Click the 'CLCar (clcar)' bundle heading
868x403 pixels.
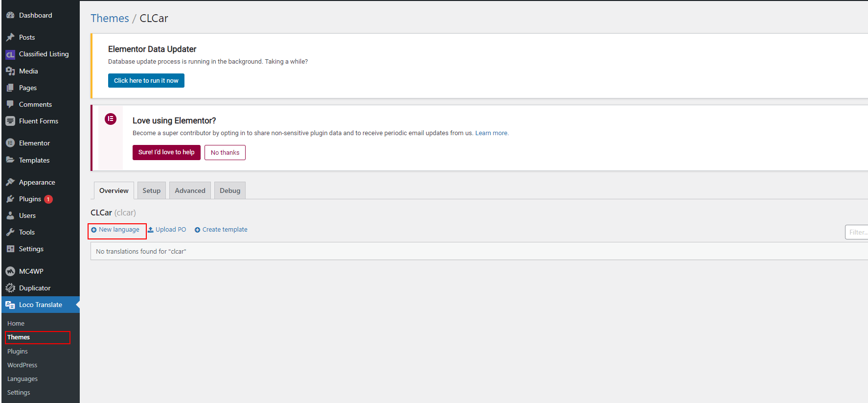(113, 213)
